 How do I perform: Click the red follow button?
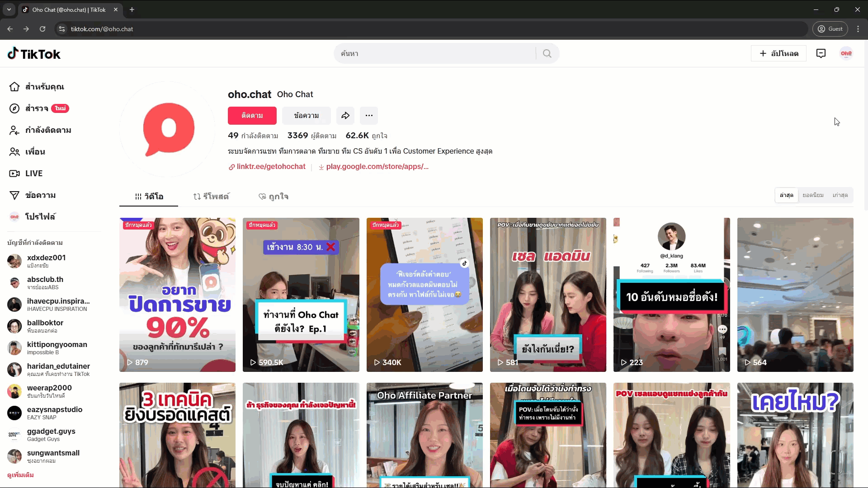(252, 116)
